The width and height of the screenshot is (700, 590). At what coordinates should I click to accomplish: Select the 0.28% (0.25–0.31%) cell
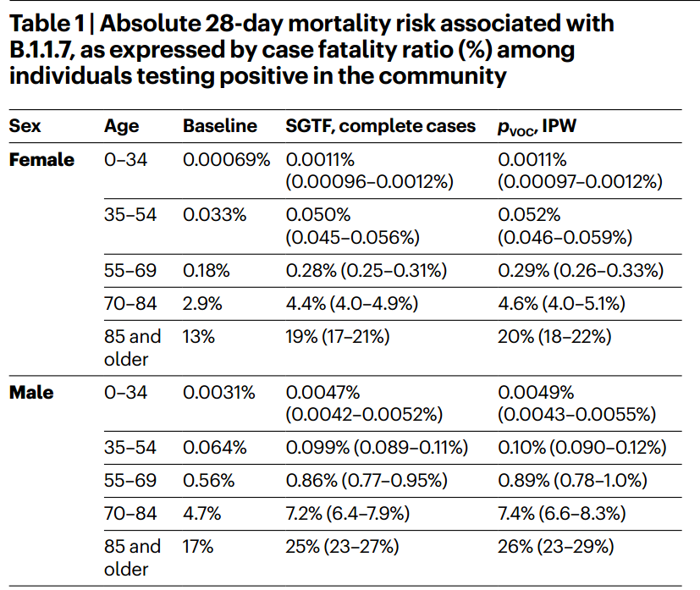pos(366,271)
